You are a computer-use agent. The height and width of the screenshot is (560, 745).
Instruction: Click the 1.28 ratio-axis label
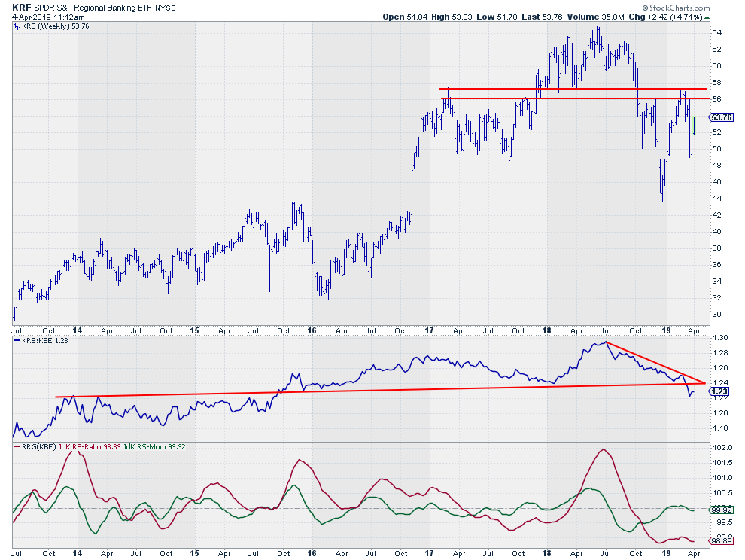click(720, 353)
